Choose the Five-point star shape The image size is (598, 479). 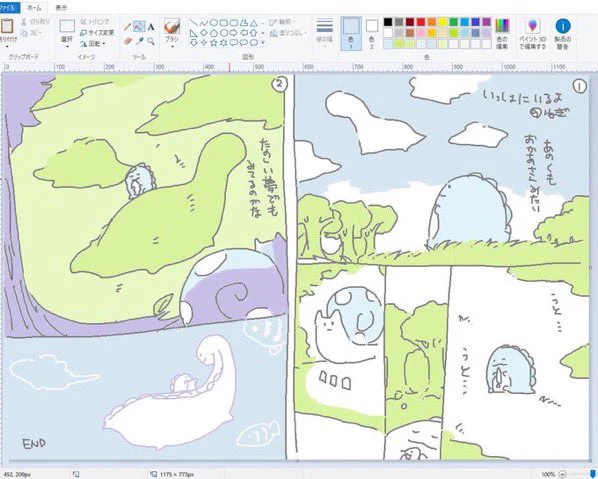point(214,43)
